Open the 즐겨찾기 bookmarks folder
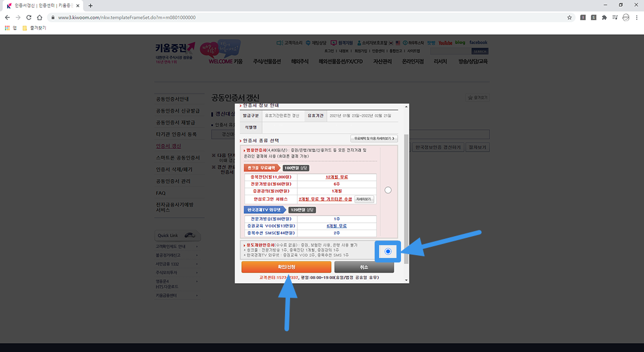Screen dimensions: 644x352 (34, 28)
